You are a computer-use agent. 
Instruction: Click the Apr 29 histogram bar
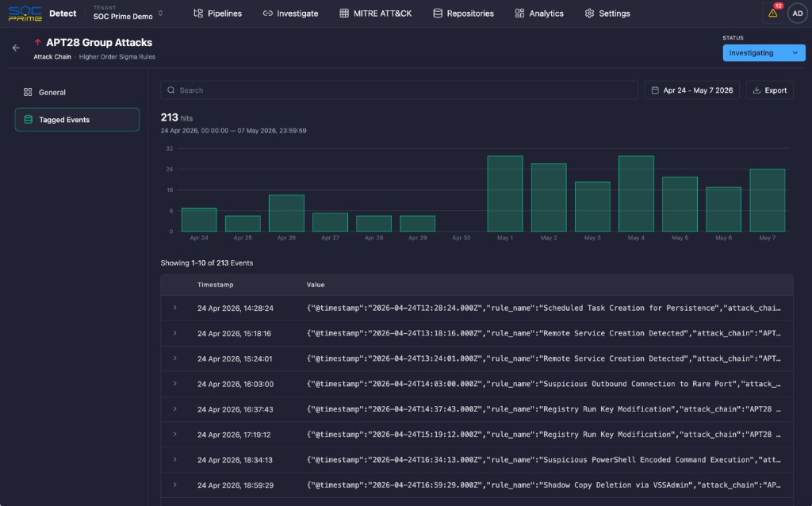pos(417,223)
